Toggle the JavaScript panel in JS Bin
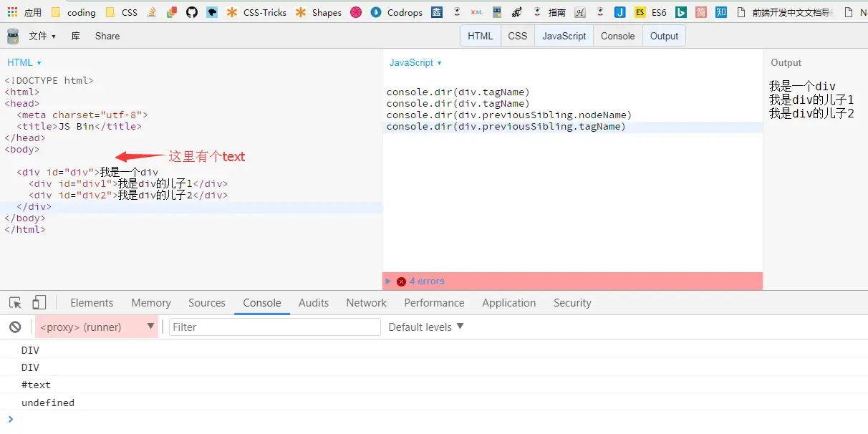The height and width of the screenshot is (434, 868). pyautogui.click(x=564, y=36)
